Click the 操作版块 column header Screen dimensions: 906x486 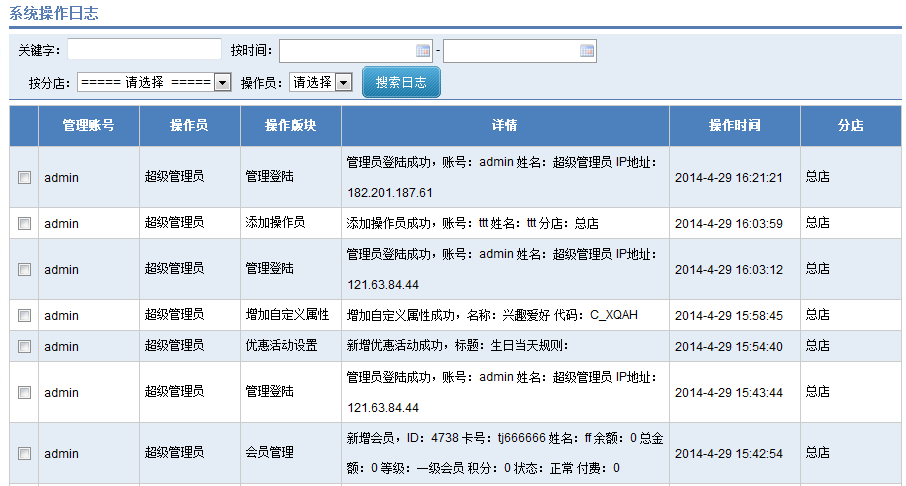point(290,126)
